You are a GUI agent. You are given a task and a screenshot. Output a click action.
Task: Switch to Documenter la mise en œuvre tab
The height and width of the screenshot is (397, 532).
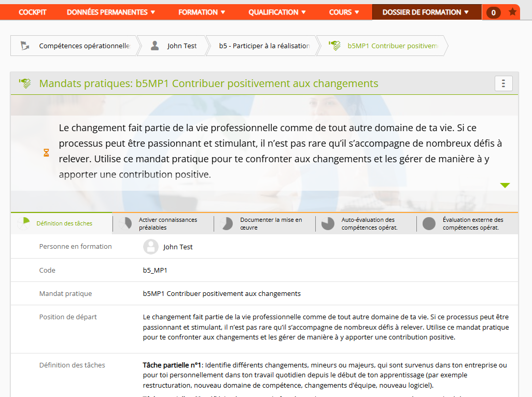[x=264, y=223]
